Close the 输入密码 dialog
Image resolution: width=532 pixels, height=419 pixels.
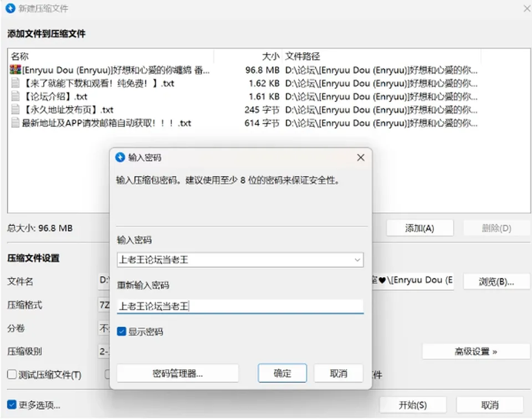point(361,157)
